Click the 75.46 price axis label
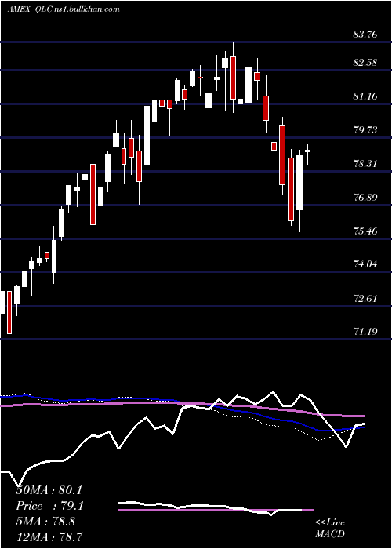 (x=366, y=231)
